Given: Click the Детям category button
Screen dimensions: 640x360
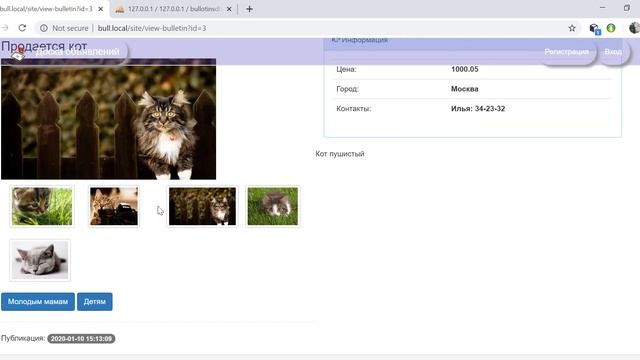Looking at the screenshot, I should click(x=95, y=302).
